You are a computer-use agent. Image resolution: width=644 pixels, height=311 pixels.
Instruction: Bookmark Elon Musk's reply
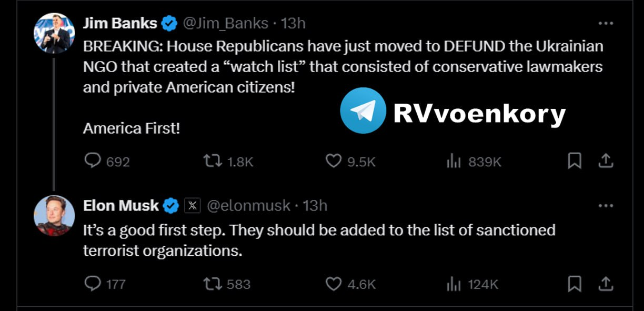pyautogui.click(x=575, y=284)
